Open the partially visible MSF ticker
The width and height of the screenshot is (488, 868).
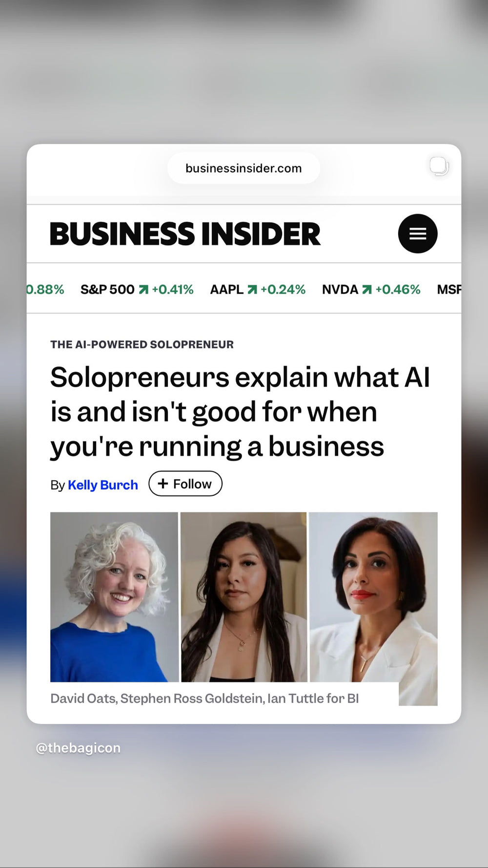448,290
